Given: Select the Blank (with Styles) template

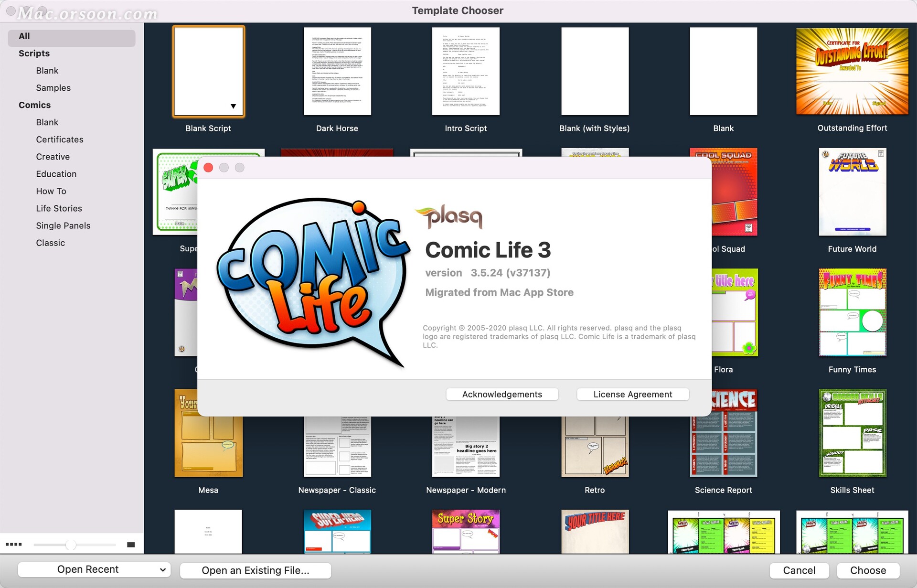Looking at the screenshot, I should point(595,71).
